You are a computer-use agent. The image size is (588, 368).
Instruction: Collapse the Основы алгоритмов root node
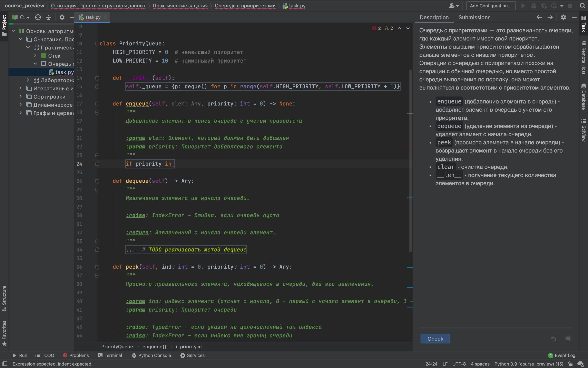pyautogui.click(x=13, y=31)
